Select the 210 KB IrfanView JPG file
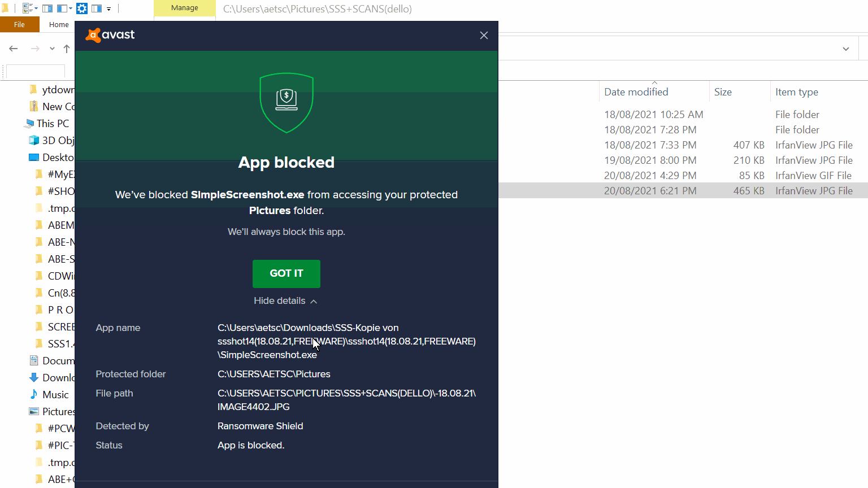The height and width of the screenshot is (488, 868). (x=683, y=160)
